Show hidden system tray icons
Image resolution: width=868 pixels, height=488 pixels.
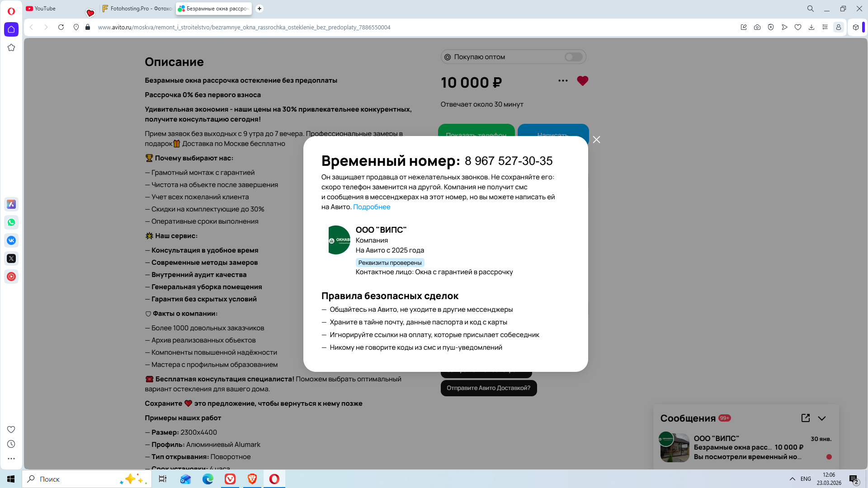tap(793, 479)
